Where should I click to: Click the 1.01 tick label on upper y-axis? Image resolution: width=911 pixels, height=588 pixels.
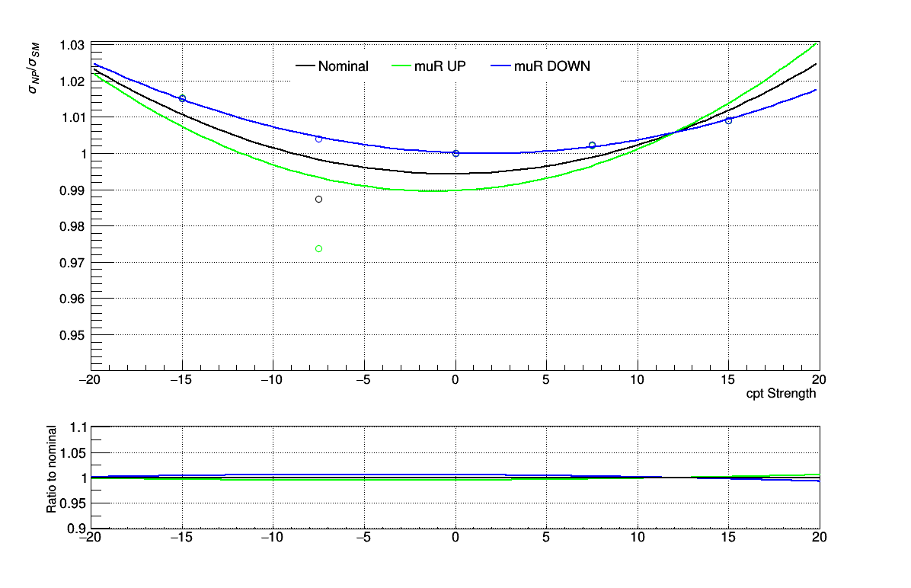pyautogui.click(x=72, y=118)
